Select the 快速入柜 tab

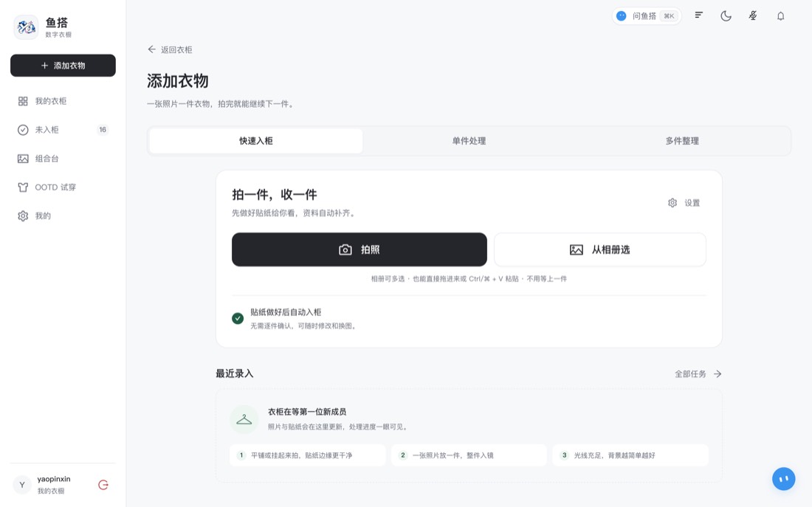pyautogui.click(x=256, y=141)
